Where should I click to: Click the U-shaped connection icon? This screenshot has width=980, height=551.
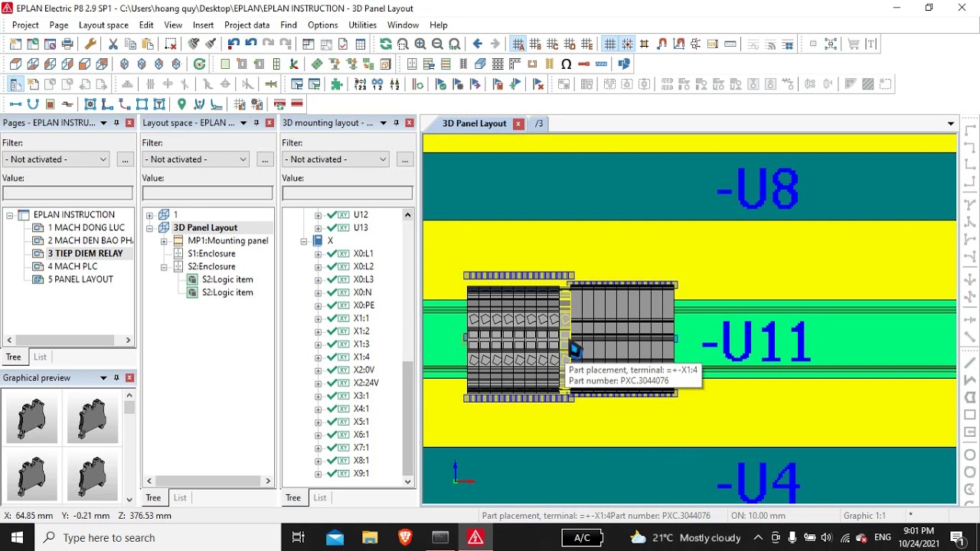click(x=33, y=104)
